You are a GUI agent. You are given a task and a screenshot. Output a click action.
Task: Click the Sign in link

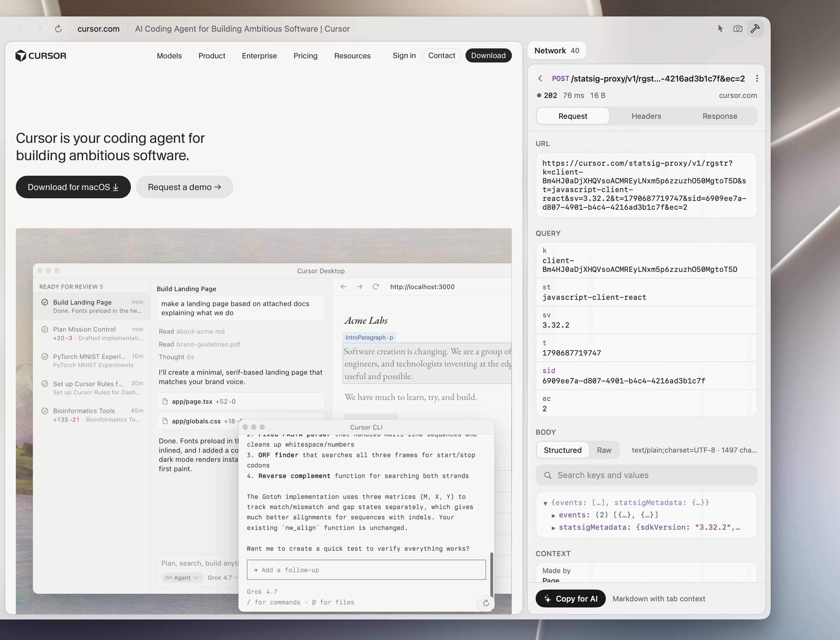pos(404,56)
